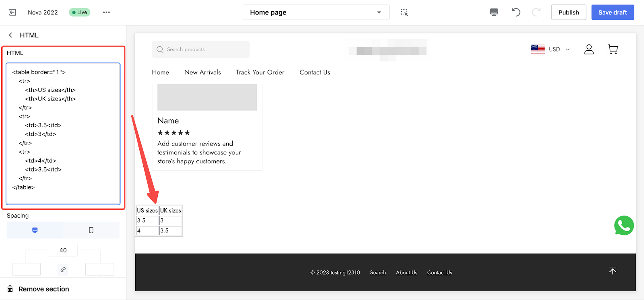Go back from HTML panel
The image size is (644, 300).
(10, 35)
